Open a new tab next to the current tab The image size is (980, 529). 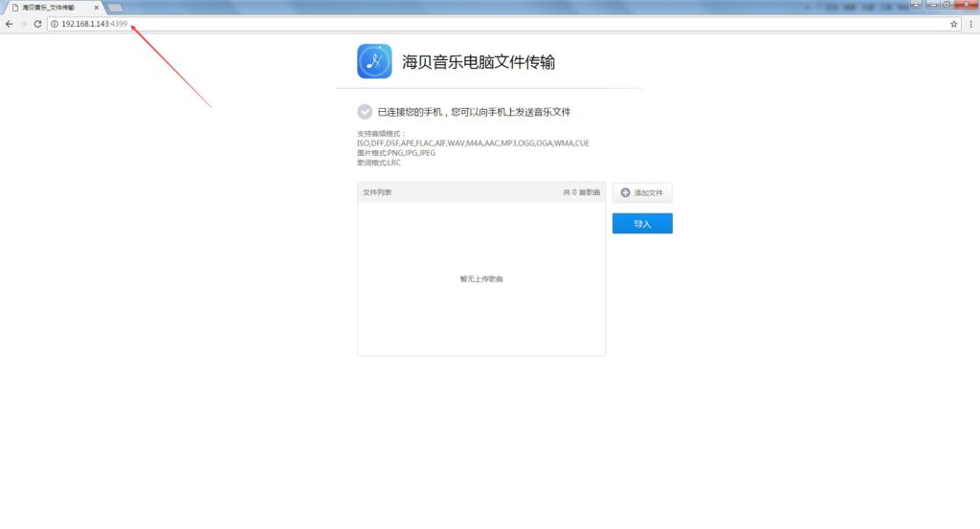coord(115,8)
